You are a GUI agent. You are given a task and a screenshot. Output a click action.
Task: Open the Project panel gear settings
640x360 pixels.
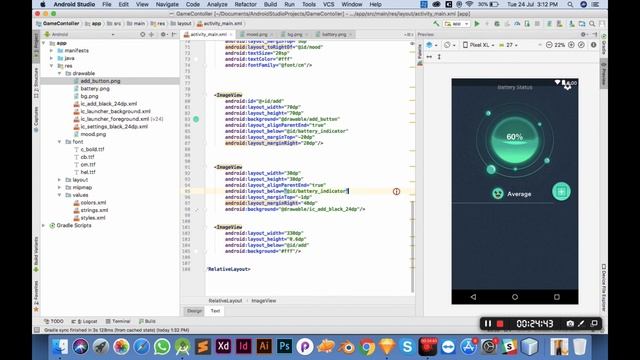click(163, 34)
